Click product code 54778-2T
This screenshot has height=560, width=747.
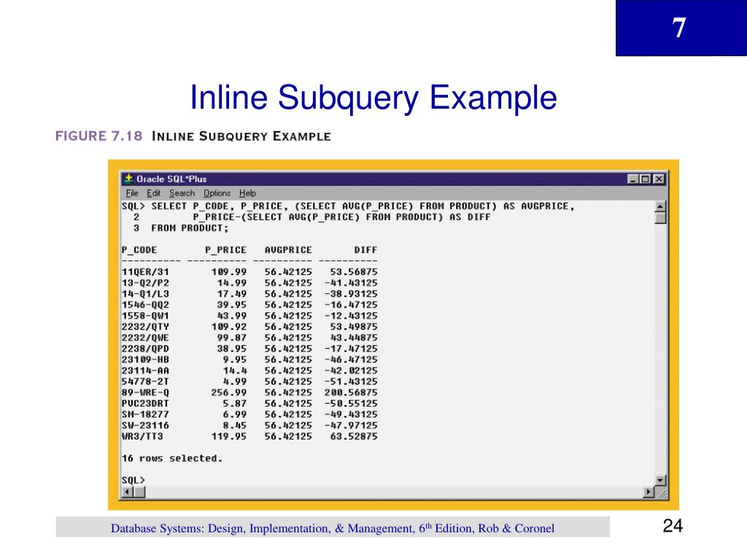[x=145, y=381]
